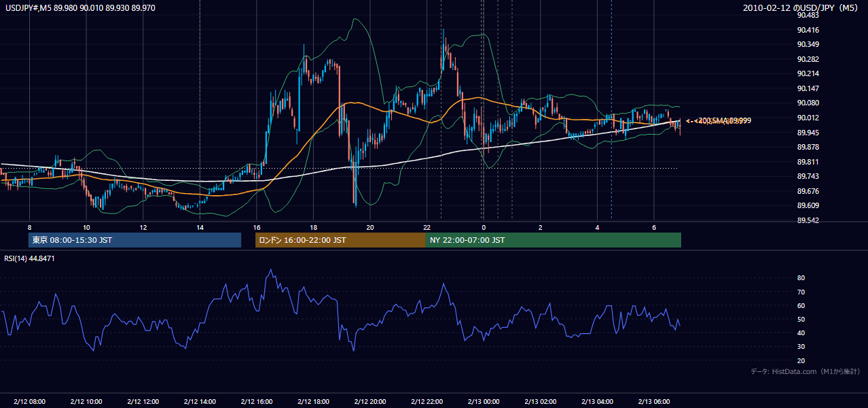Click hour 16 on the price chart time axis
This screenshot has width=868, height=408.
click(x=256, y=227)
